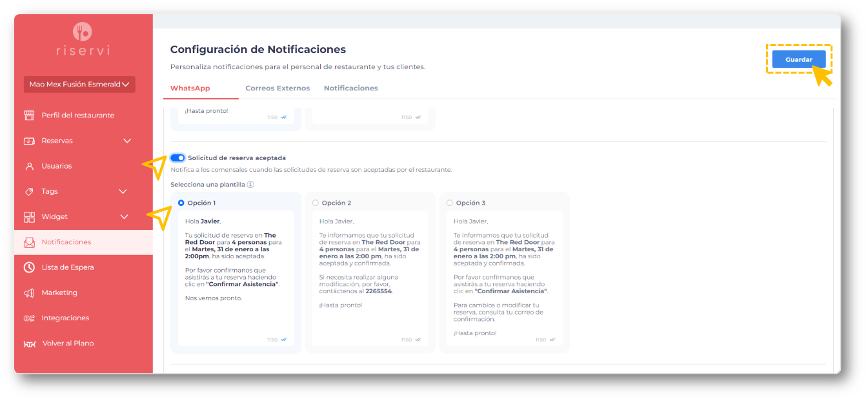The height and width of the screenshot is (401, 868).
Task: Disable Solicitud de reserva aceptada toggle
Action: coord(178,158)
